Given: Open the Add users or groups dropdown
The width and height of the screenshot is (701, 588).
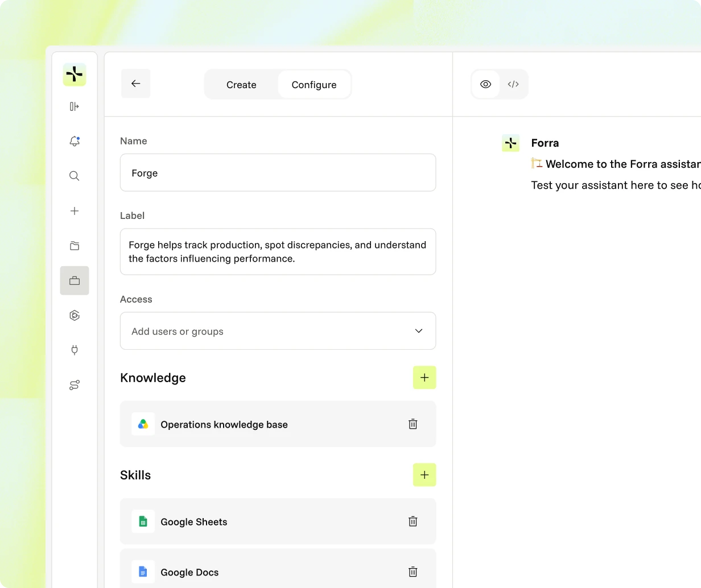Looking at the screenshot, I should point(278,331).
